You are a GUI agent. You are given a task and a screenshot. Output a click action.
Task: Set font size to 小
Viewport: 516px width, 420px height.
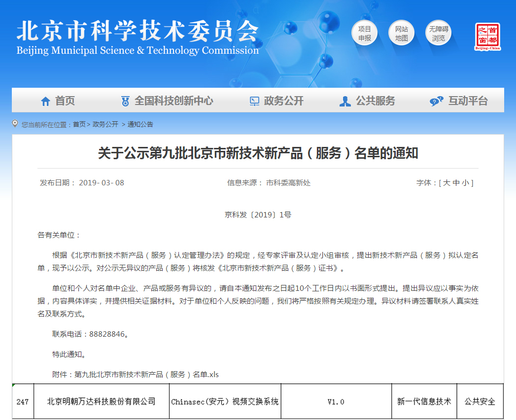click(465, 183)
